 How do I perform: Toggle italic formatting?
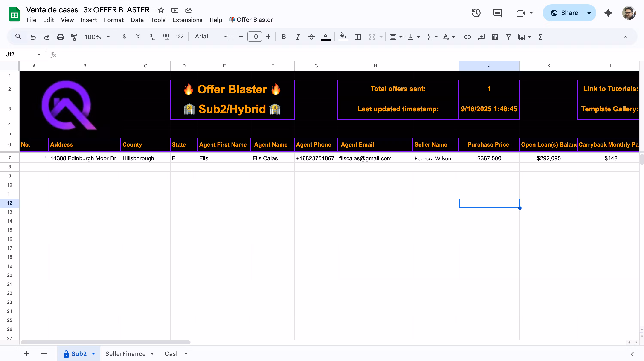click(x=298, y=37)
